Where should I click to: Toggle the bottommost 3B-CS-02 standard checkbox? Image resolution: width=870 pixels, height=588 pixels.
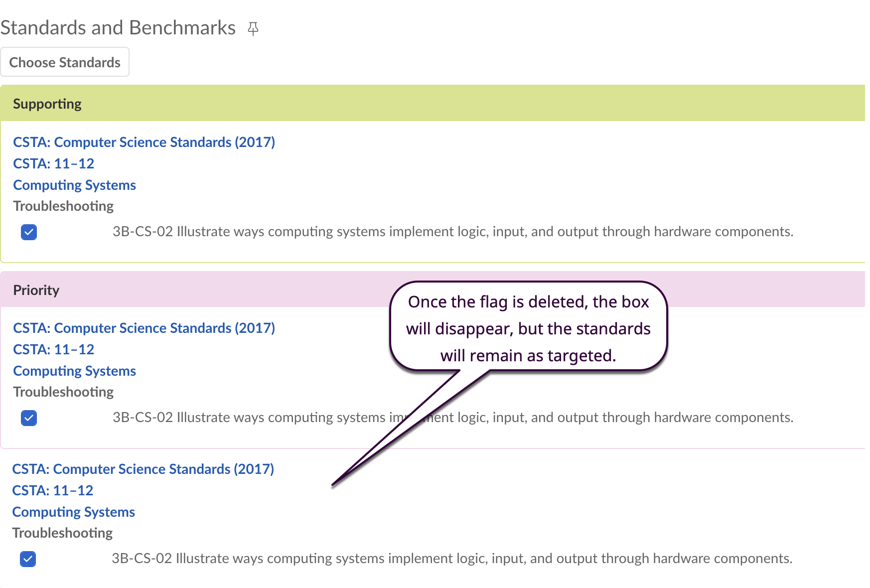(28, 559)
